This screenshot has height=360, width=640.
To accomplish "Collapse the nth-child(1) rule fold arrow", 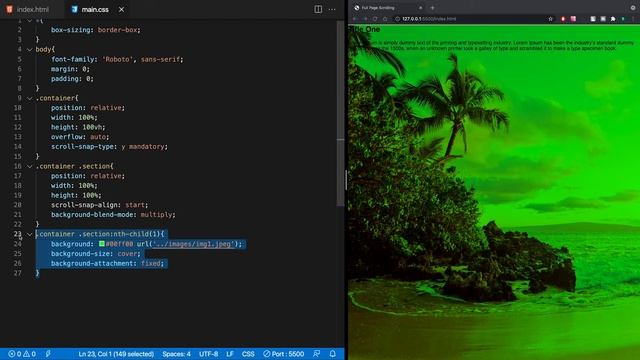I will coord(29,234).
